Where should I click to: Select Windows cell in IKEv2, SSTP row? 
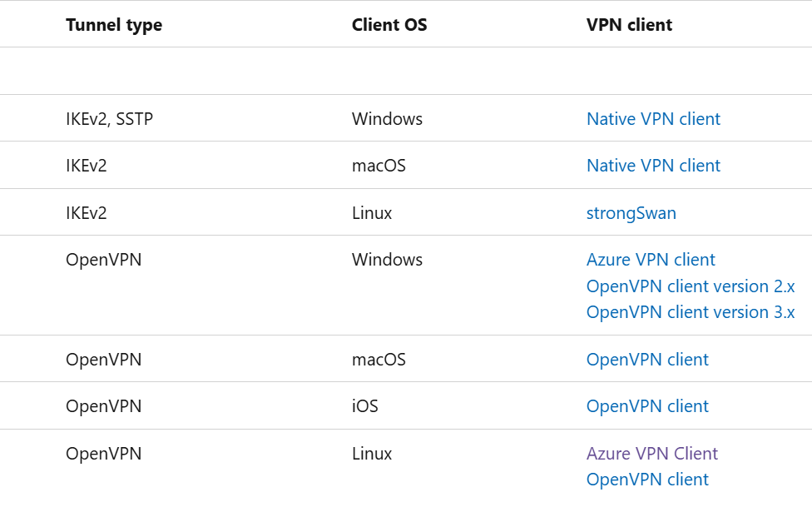coord(387,119)
